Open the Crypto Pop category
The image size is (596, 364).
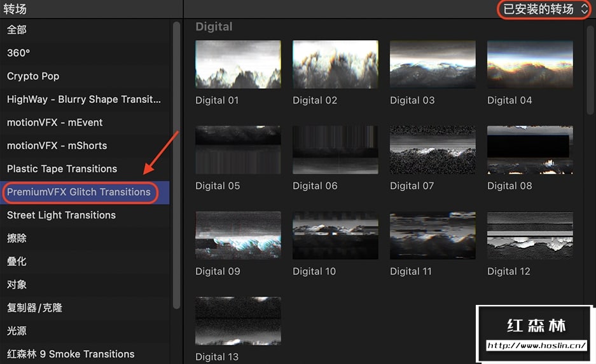85,76
